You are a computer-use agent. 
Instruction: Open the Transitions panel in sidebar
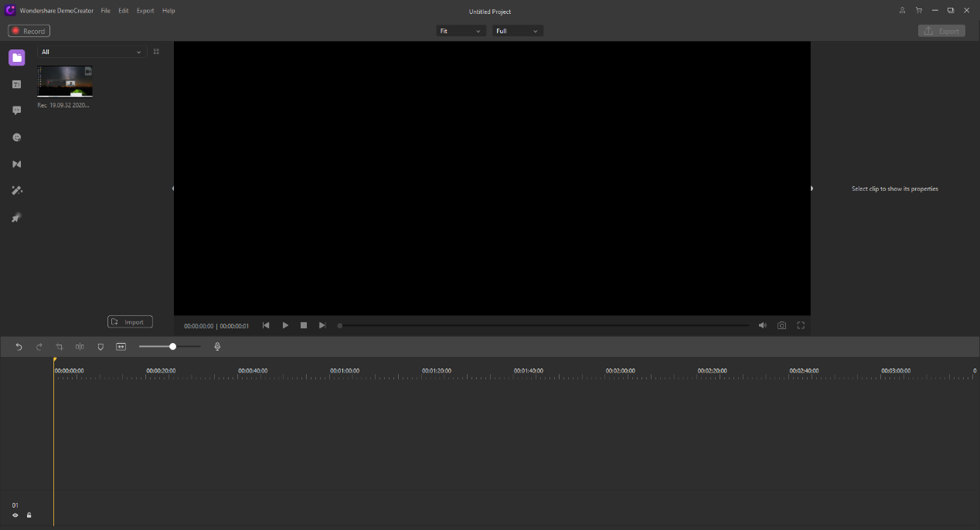pos(17,165)
